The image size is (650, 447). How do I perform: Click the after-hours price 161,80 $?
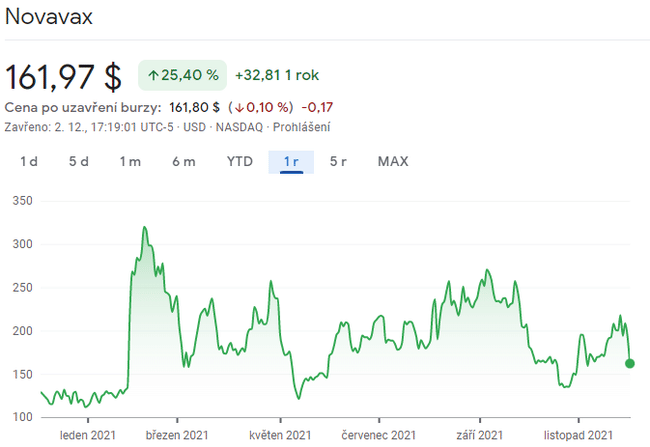click(195, 107)
